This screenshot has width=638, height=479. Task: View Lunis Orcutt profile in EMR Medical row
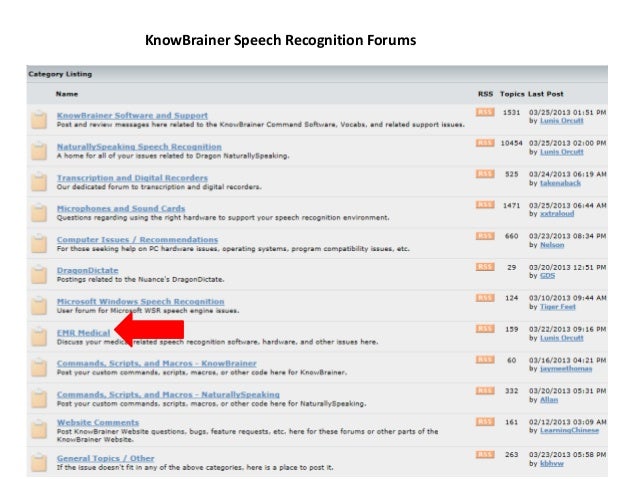coord(562,338)
